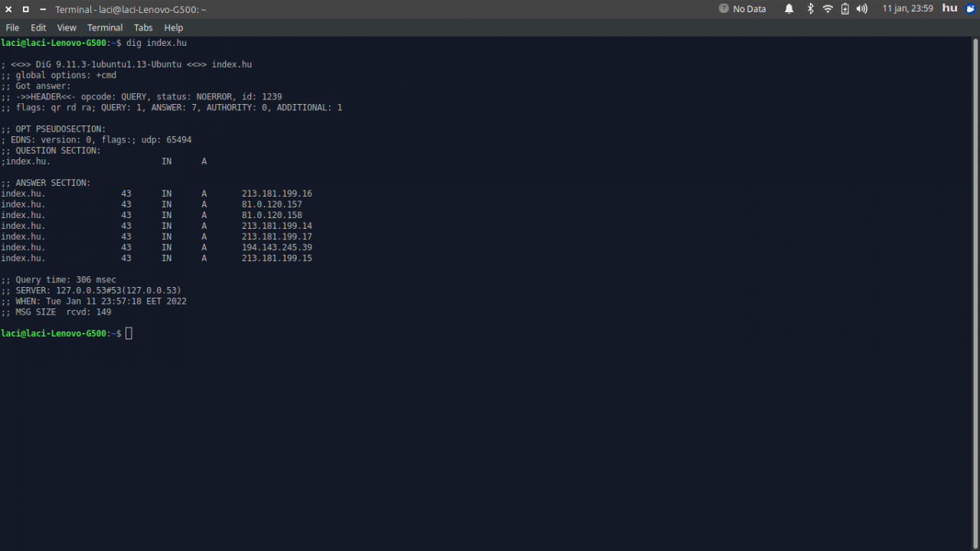980x551 pixels.
Task: Click the blue tray icon at far right
Action: click(x=971, y=8)
